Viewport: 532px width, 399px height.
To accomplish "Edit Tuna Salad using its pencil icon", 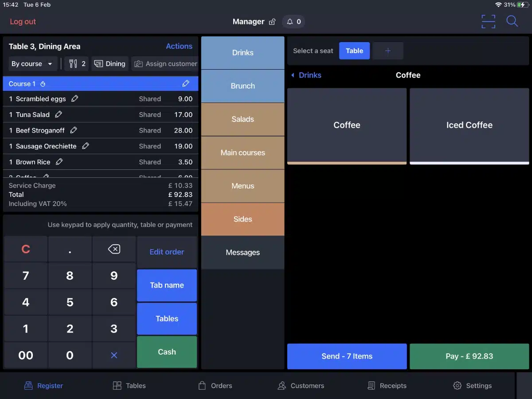I will tap(59, 114).
